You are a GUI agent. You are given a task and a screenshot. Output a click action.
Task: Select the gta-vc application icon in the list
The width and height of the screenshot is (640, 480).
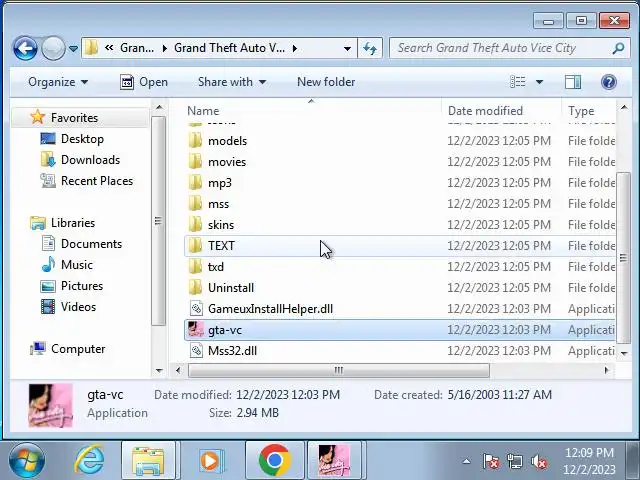(196, 330)
